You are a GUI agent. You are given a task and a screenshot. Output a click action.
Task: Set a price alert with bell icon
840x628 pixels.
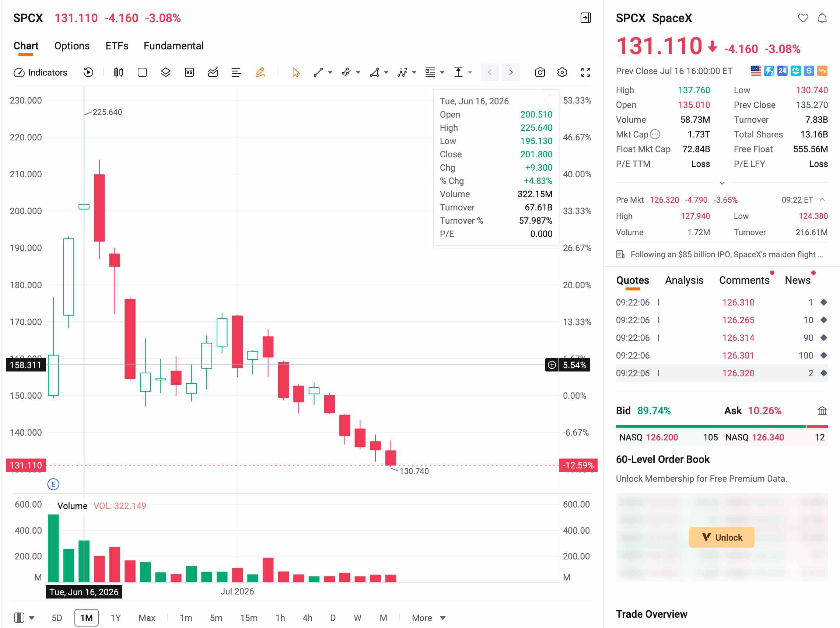(822, 18)
